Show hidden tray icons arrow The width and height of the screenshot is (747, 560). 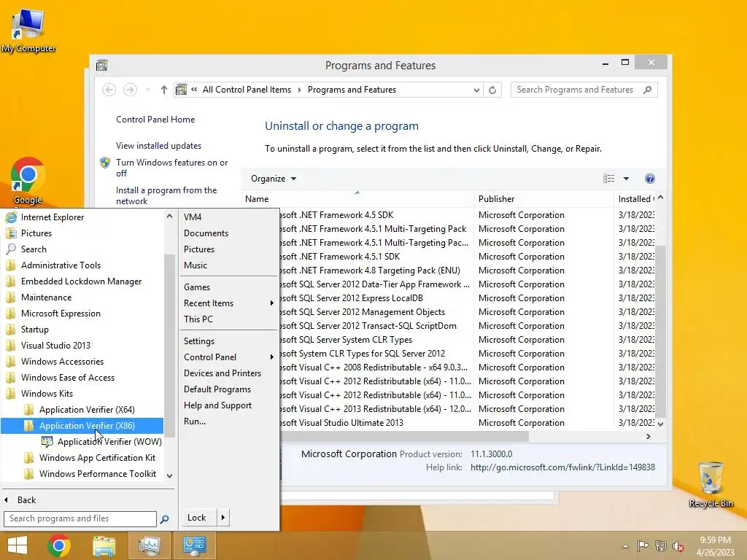[625, 546]
